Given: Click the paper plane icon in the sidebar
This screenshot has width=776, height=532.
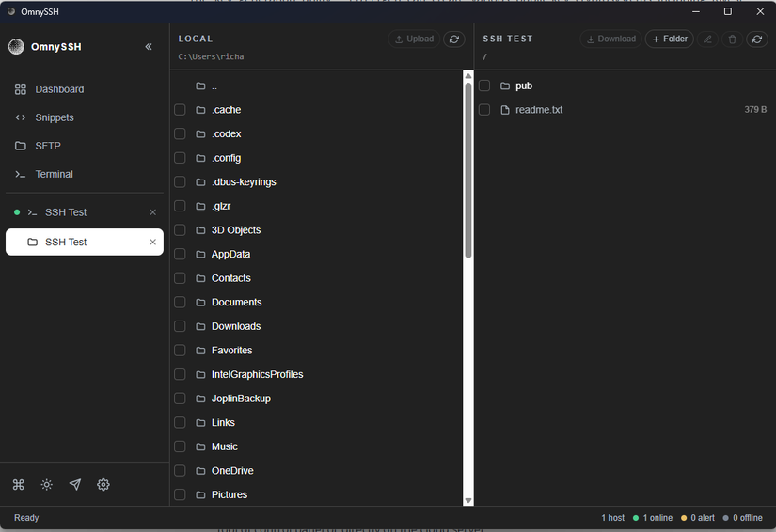Looking at the screenshot, I should click(74, 485).
